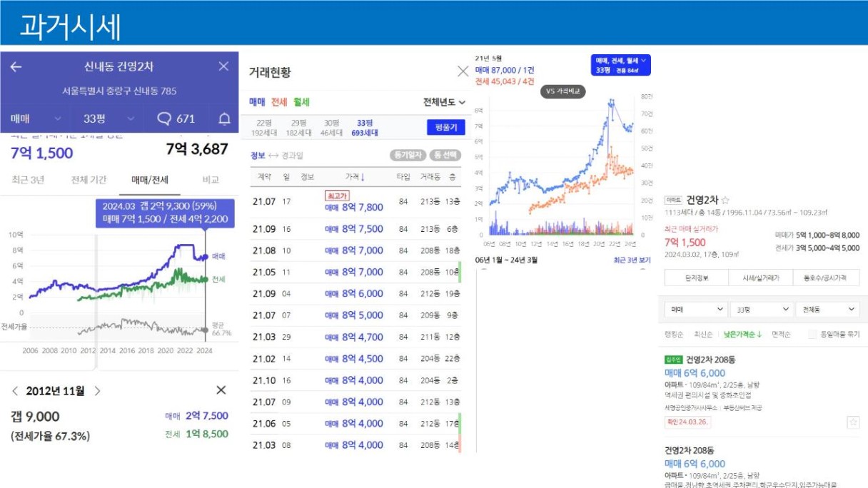Click the blue 평풀기 button
Viewport: 868px width, 488px height.
click(x=445, y=127)
